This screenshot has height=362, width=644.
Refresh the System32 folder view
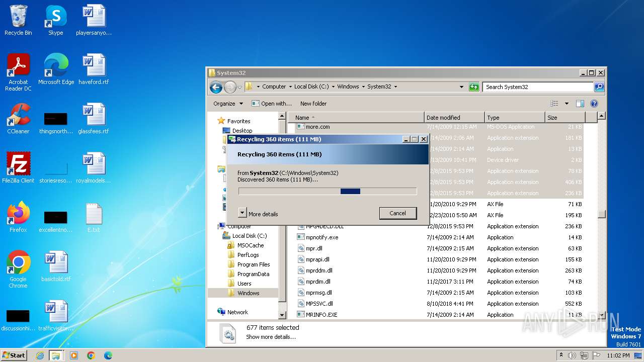(474, 87)
